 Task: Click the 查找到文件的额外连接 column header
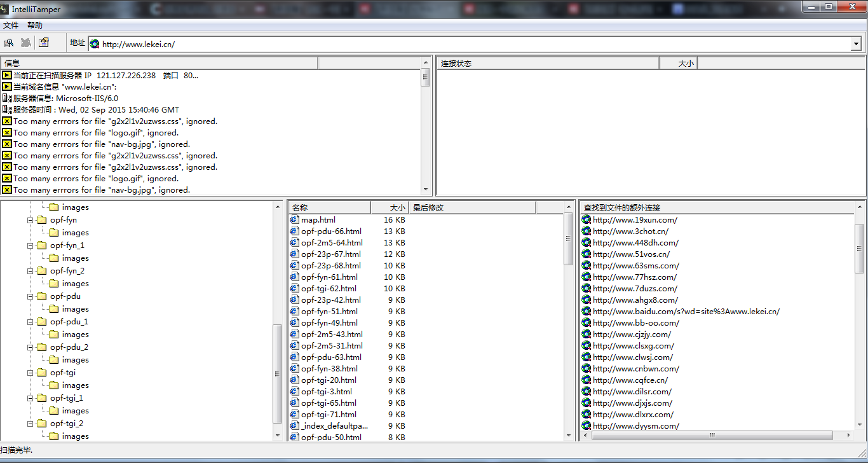tap(717, 207)
